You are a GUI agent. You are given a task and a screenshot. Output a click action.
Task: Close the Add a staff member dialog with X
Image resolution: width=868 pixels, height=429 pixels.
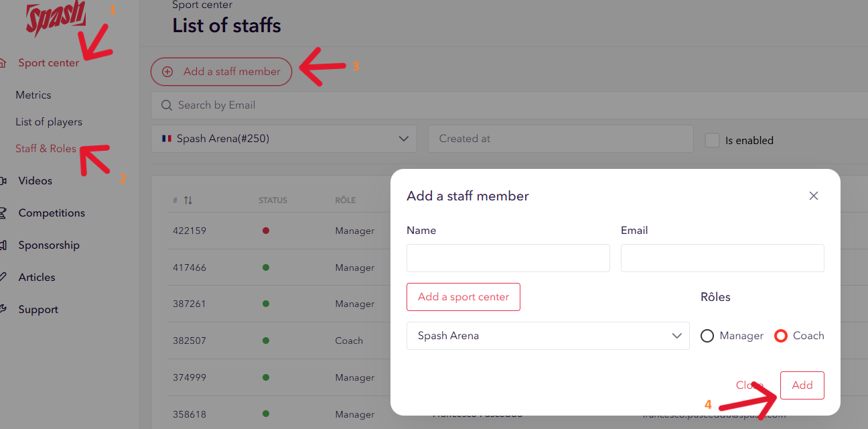pyautogui.click(x=813, y=196)
